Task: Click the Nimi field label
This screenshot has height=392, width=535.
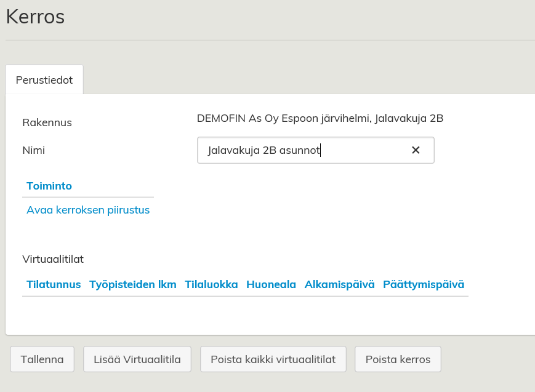Action: click(33, 150)
